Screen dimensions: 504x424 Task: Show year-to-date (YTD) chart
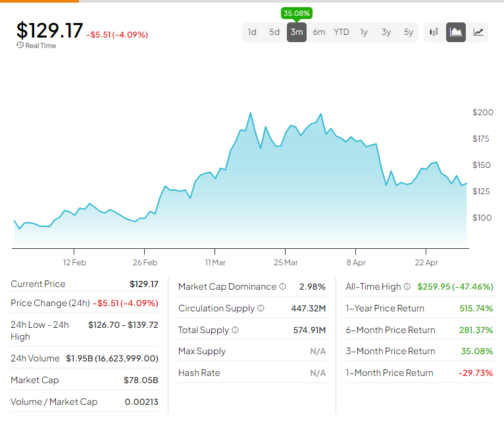[341, 32]
